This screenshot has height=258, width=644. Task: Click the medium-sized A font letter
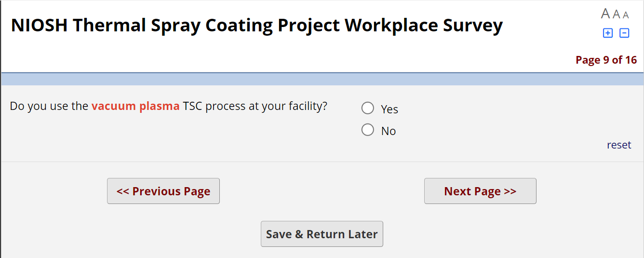click(617, 14)
